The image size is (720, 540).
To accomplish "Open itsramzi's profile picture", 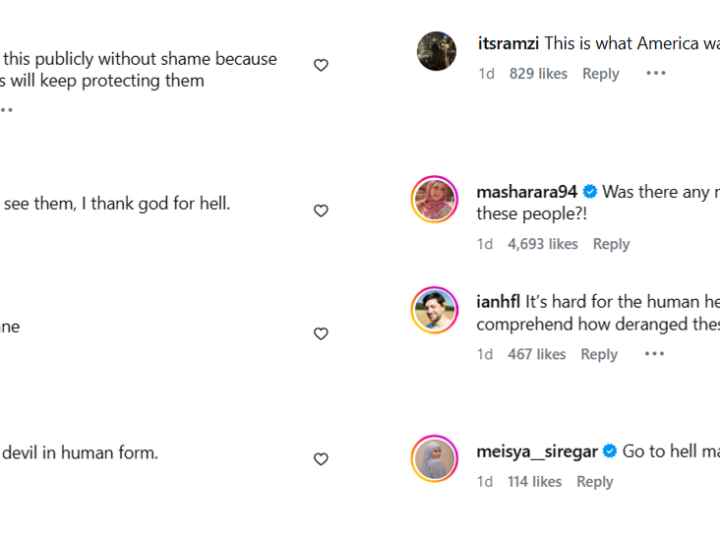I will (437, 51).
